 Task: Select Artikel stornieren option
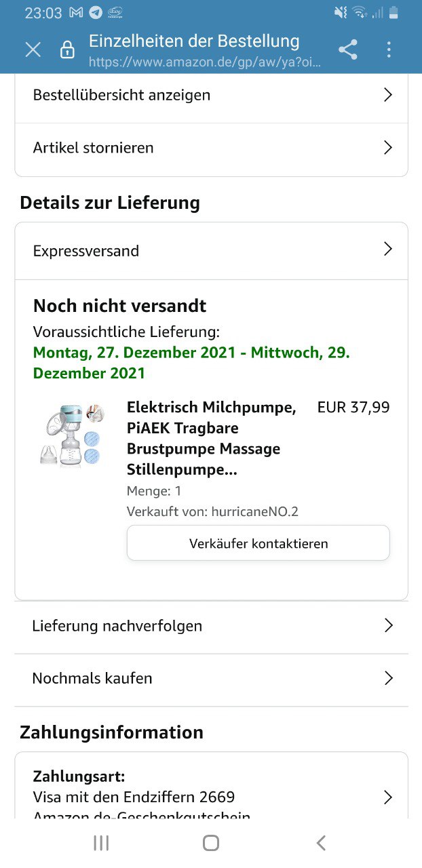pos(211,147)
